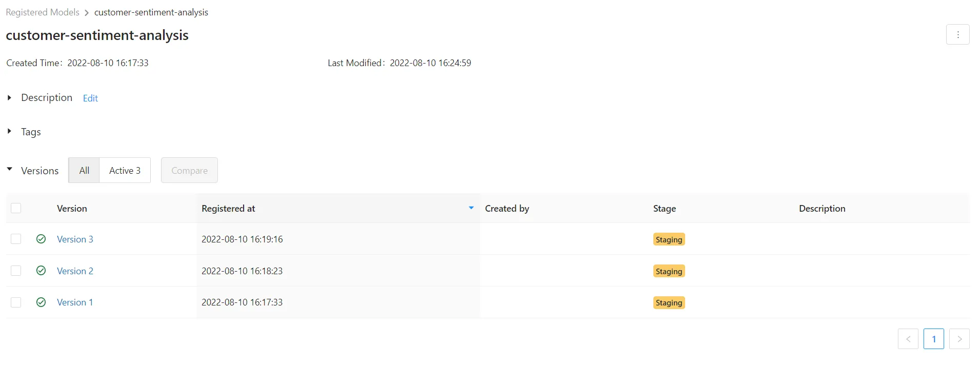980x368 pixels.
Task: Click the timestamp 2022-08-10 16:19:16
Action: pos(242,239)
